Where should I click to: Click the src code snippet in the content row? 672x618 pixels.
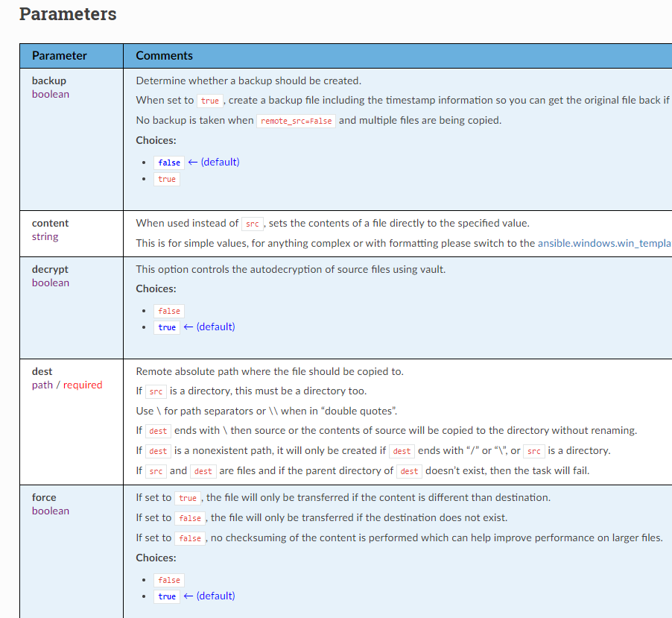tap(253, 224)
